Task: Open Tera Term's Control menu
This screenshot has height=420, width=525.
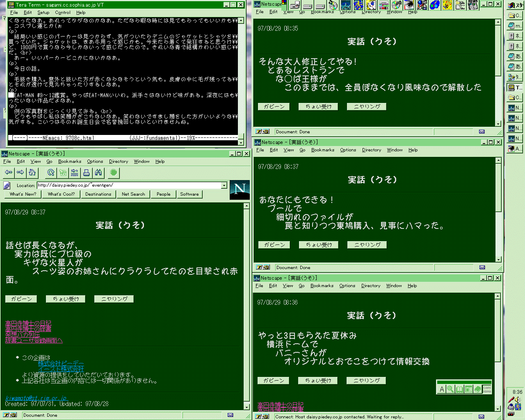Action: point(63,13)
